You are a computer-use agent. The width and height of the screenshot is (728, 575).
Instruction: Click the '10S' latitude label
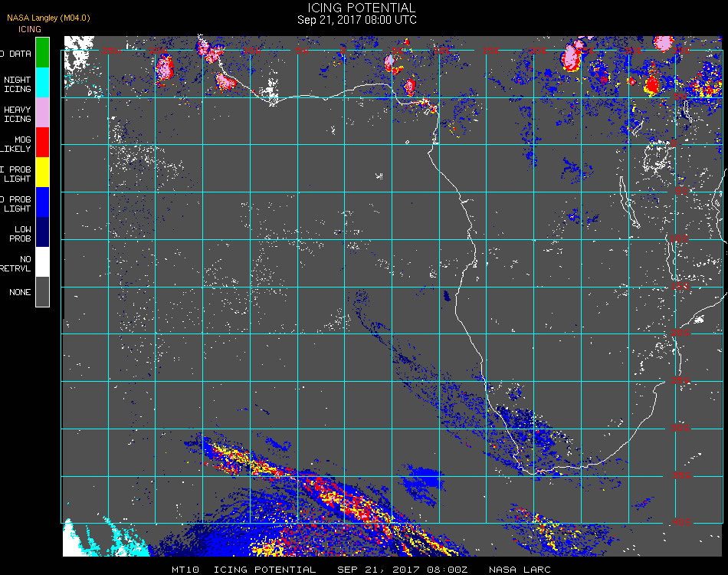tap(679, 238)
